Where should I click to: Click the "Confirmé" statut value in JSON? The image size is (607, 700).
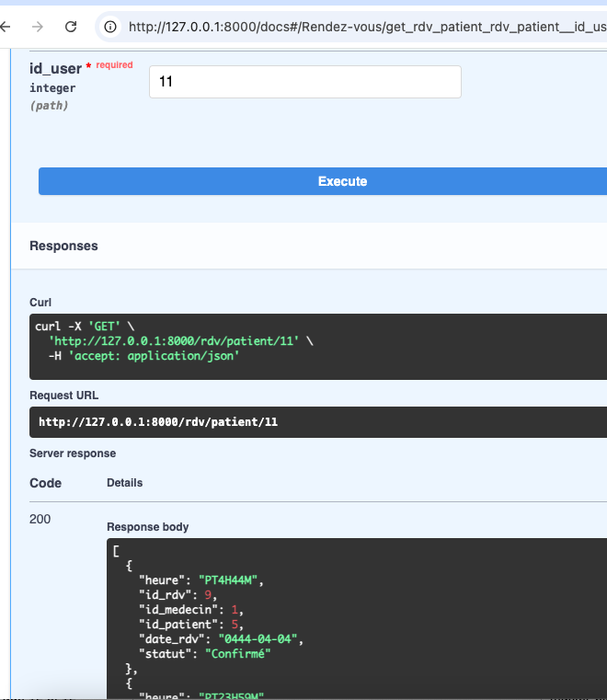238,654
